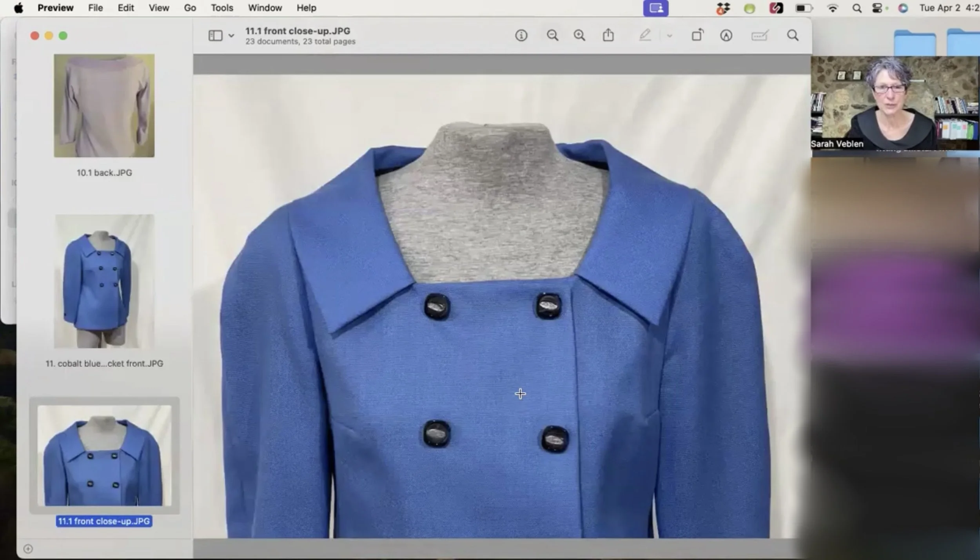Toggle the sidebar view button
The image size is (980, 560).
[x=215, y=36]
